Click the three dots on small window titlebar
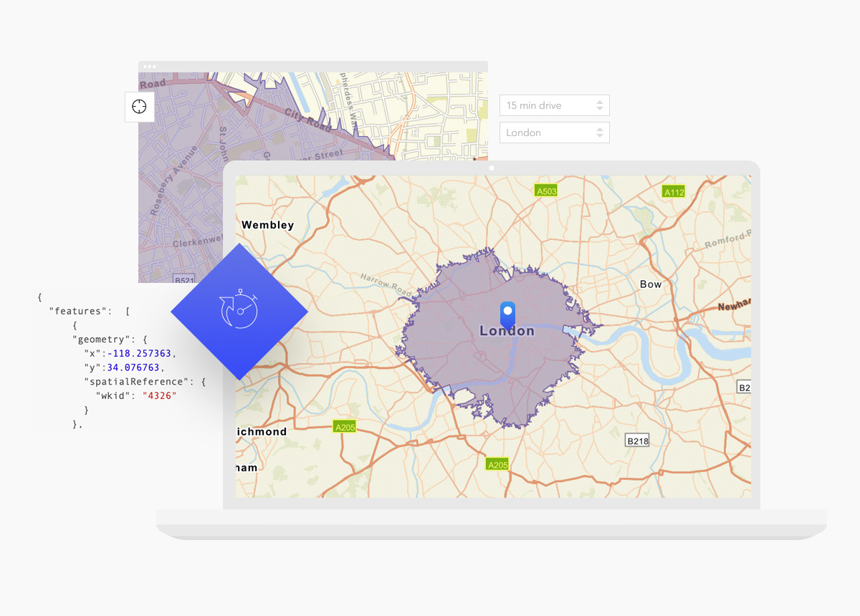This screenshot has width=860, height=616. tap(149, 67)
